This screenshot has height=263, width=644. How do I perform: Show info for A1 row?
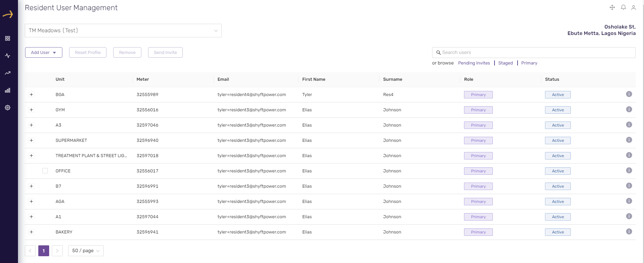(x=629, y=216)
